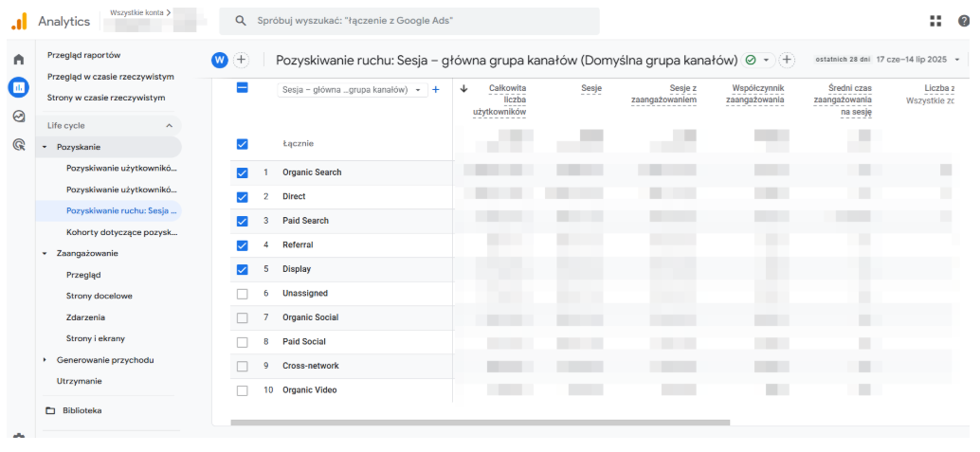
Task: Open Kohorty dotyczące pozyskiwania report
Action: click(122, 232)
